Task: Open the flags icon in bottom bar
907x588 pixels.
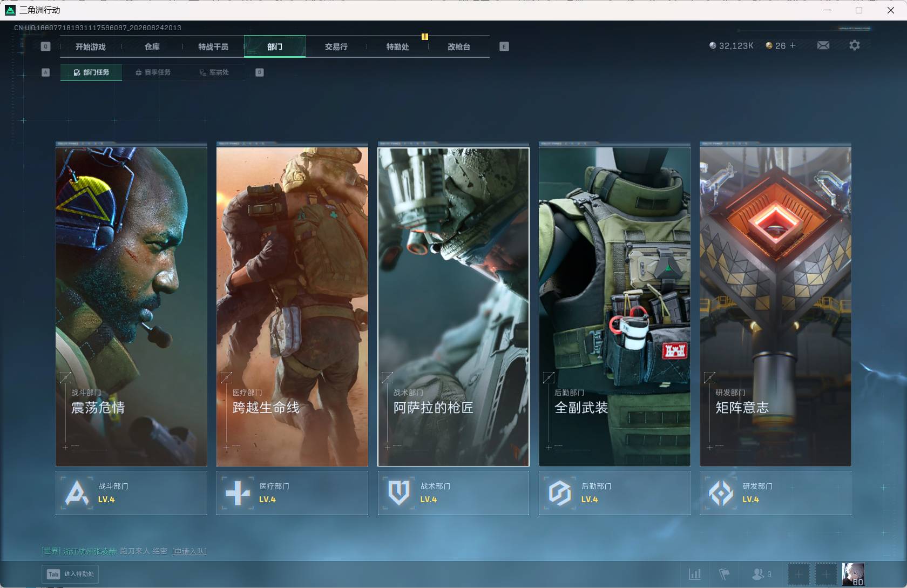Action: pyautogui.click(x=724, y=574)
